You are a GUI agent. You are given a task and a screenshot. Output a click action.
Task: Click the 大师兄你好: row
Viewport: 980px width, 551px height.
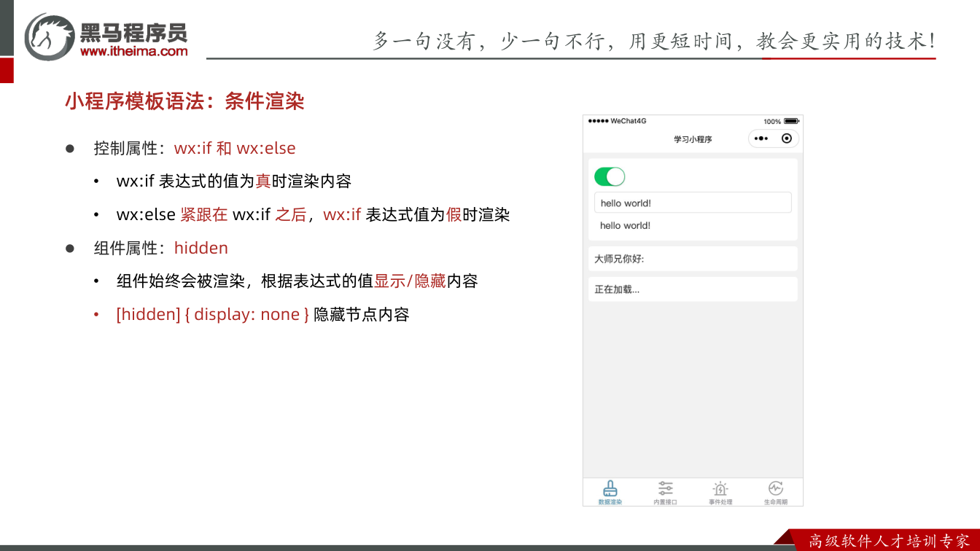pos(693,259)
